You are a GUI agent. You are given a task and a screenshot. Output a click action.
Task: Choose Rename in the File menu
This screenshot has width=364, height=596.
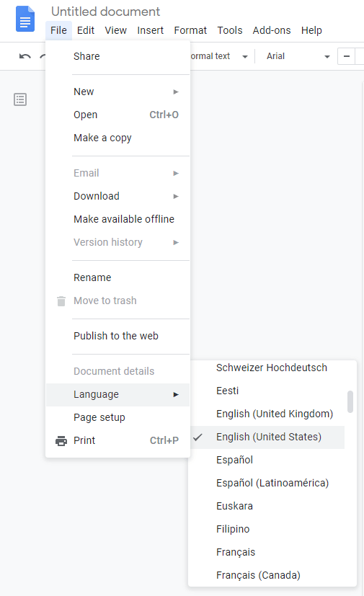[117, 277]
